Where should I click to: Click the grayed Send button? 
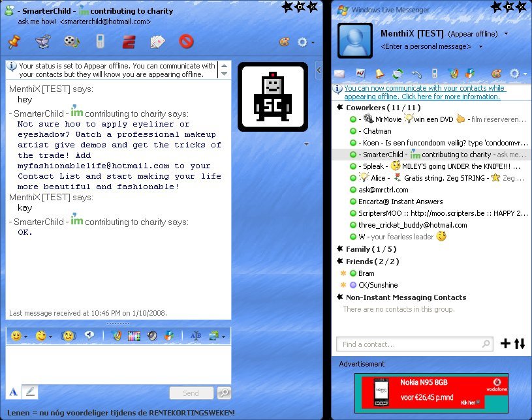pyautogui.click(x=191, y=393)
